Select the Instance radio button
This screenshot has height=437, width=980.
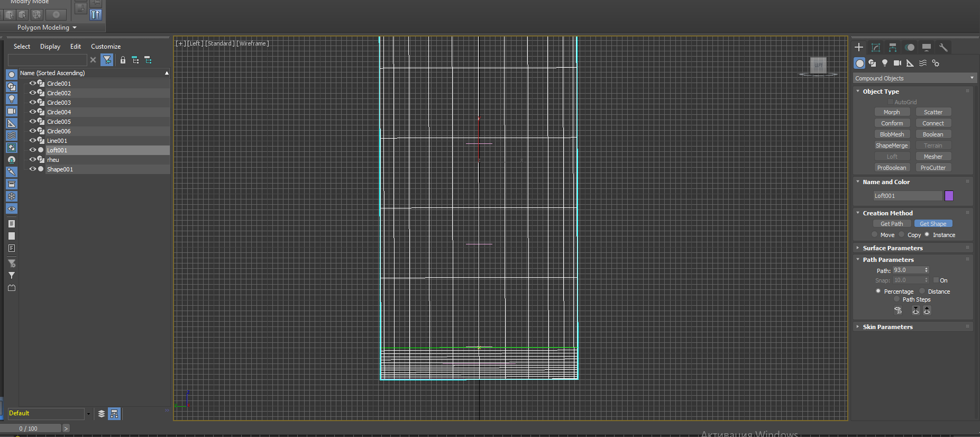click(927, 234)
